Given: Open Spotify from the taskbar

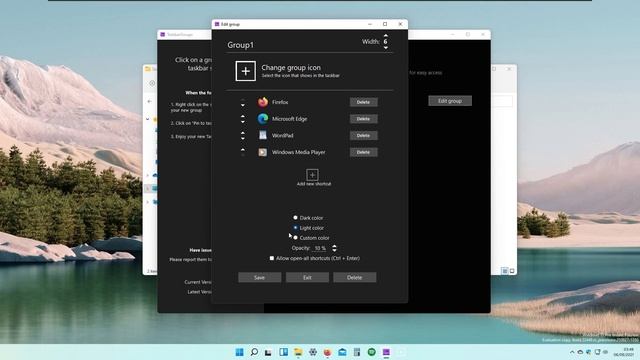Looking at the screenshot, I should [371, 352].
